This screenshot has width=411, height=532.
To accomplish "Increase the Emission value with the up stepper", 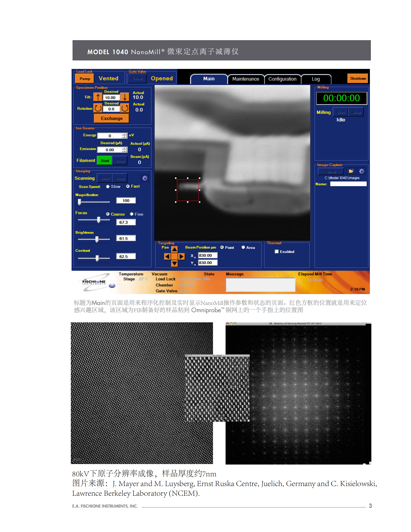I will click(124, 148).
